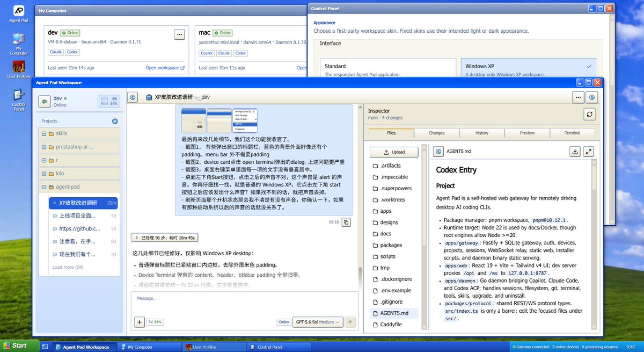Go back from the AGENTS.md file view
This screenshot has height=352, width=644.
click(x=438, y=152)
